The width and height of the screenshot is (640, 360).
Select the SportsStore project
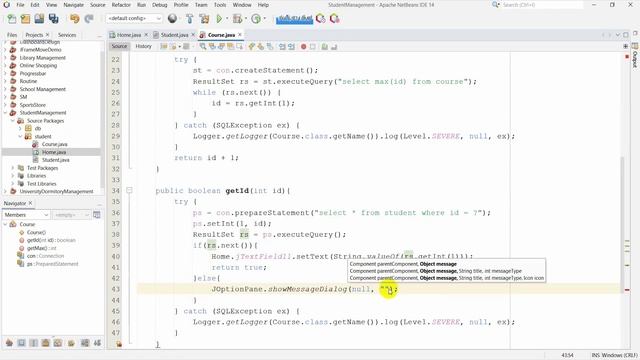(33, 105)
